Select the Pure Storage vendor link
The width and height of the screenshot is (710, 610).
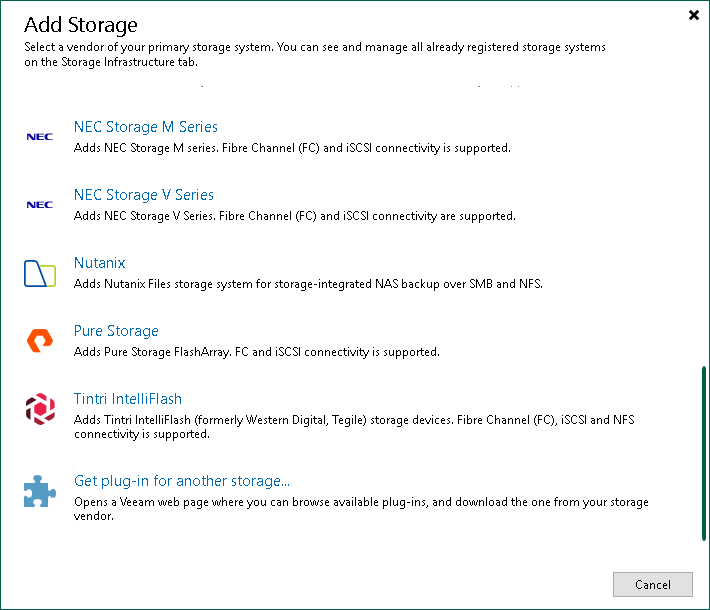[116, 331]
